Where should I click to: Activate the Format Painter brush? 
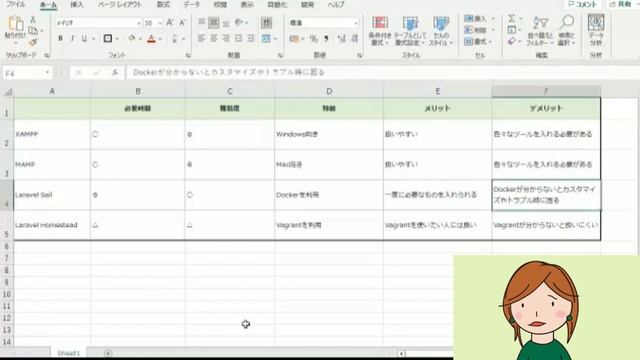click(33, 42)
